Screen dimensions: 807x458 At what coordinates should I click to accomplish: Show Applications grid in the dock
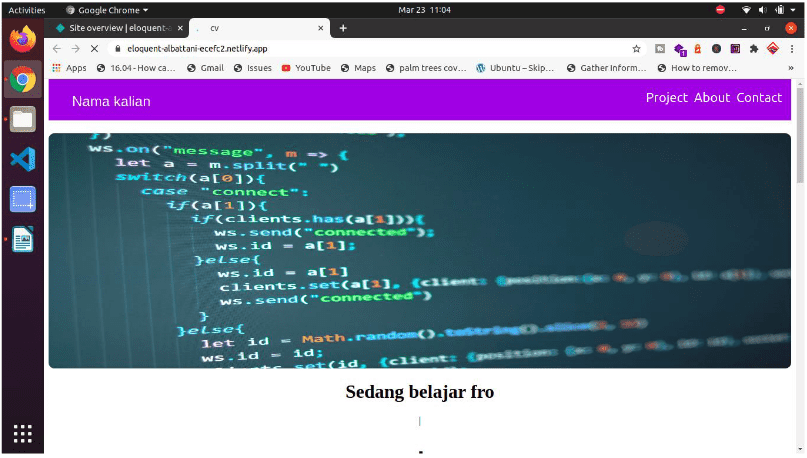(22, 434)
